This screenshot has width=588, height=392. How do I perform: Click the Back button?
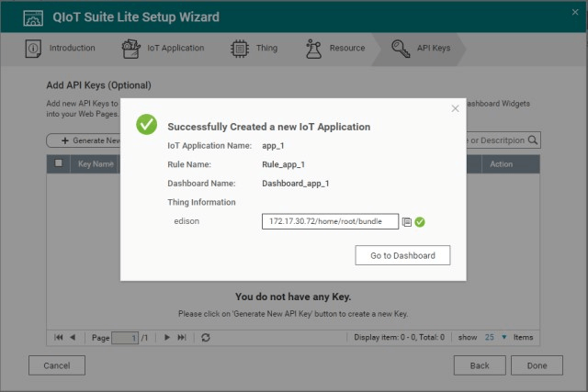click(x=480, y=365)
